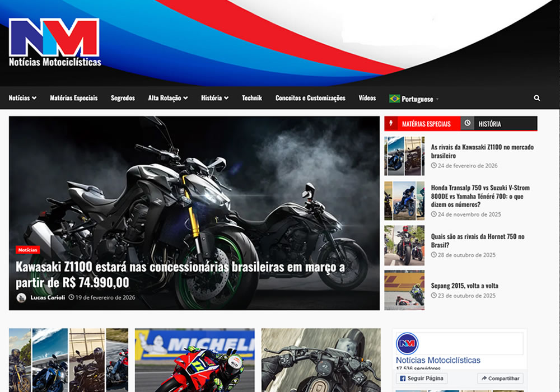Image resolution: width=560 pixels, height=392 pixels.
Task: Click the NM Facebook page profile icon
Action: (x=407, y=343)
